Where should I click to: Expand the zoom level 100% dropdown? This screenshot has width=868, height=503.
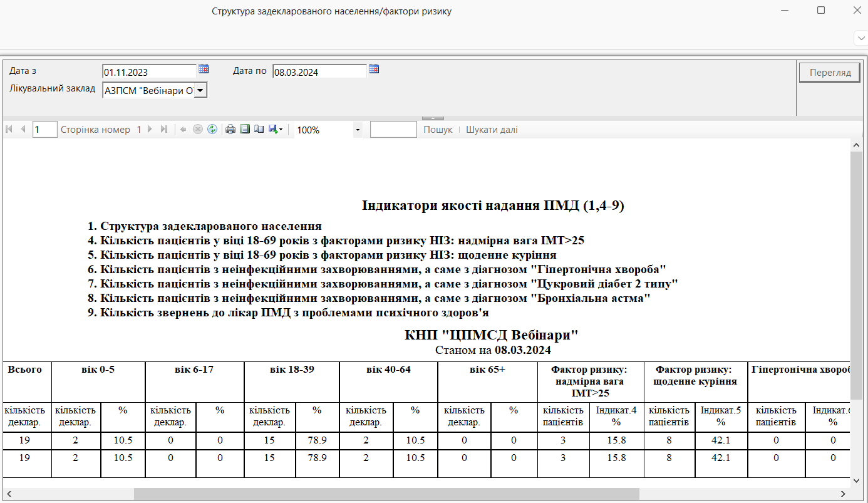point(358,130)
